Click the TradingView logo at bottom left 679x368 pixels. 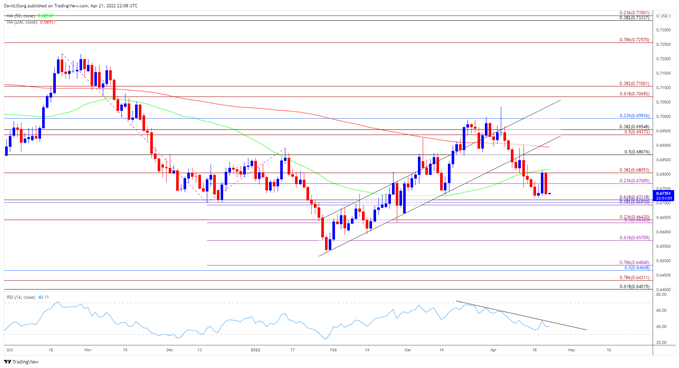(21, 362)
